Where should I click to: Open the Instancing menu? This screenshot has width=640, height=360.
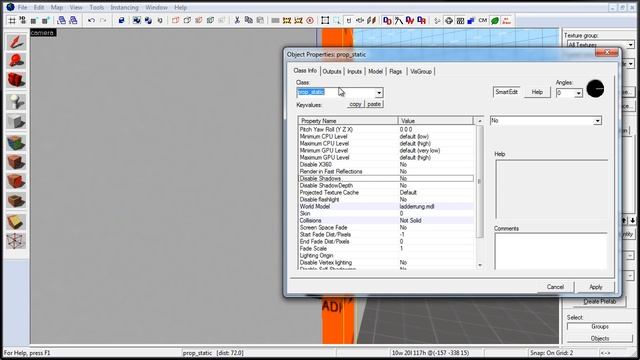pos(124,7)
